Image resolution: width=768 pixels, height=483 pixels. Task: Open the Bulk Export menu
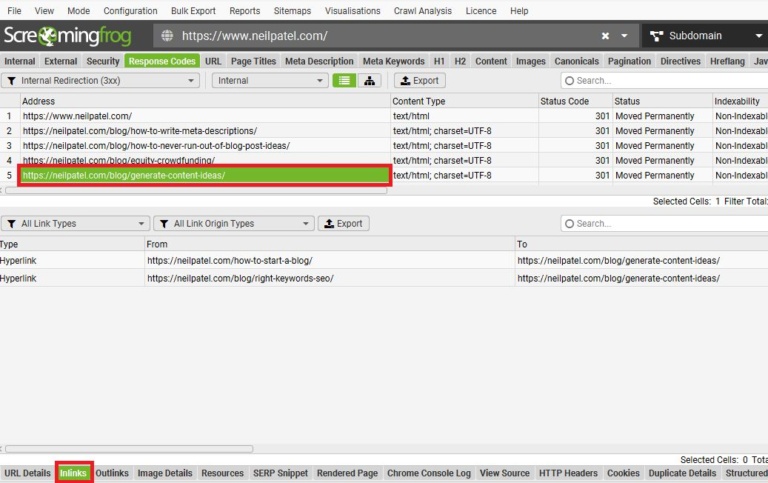click(193, 11)
